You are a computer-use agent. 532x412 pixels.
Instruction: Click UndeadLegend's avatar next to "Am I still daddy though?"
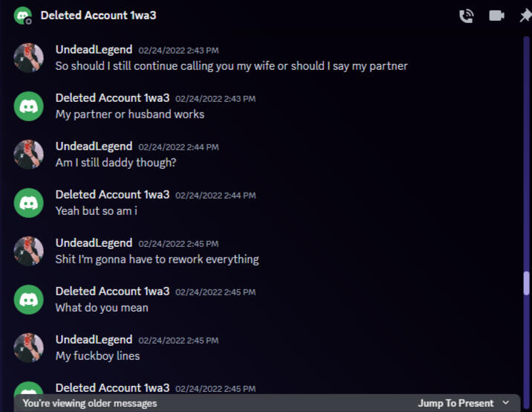(x=29, y=154)
